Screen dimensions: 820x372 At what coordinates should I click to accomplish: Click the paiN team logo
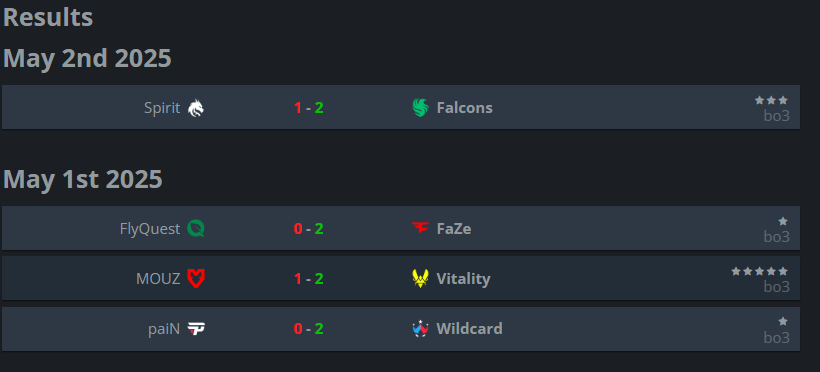[x=196, y=329]
